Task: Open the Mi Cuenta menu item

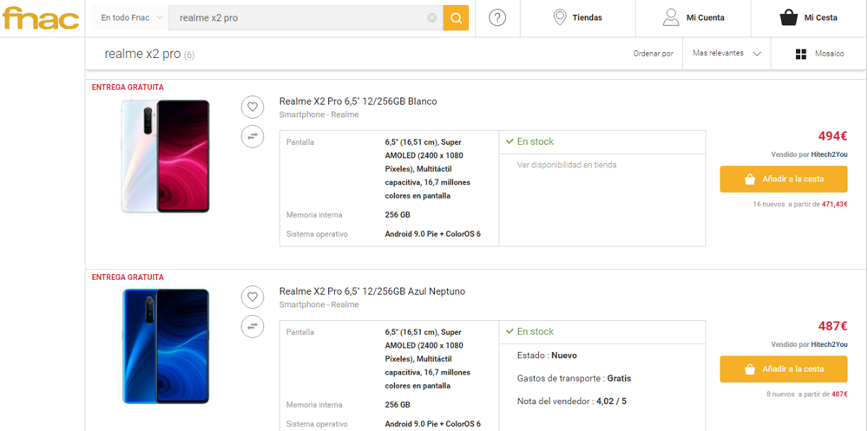Action: tap(693, 17)
